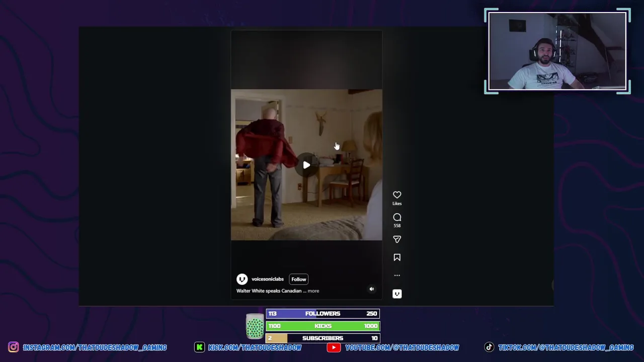The image size is (644, 362).
Task: Click the Subscribers goal progress bar
Action: click(323, 338)
